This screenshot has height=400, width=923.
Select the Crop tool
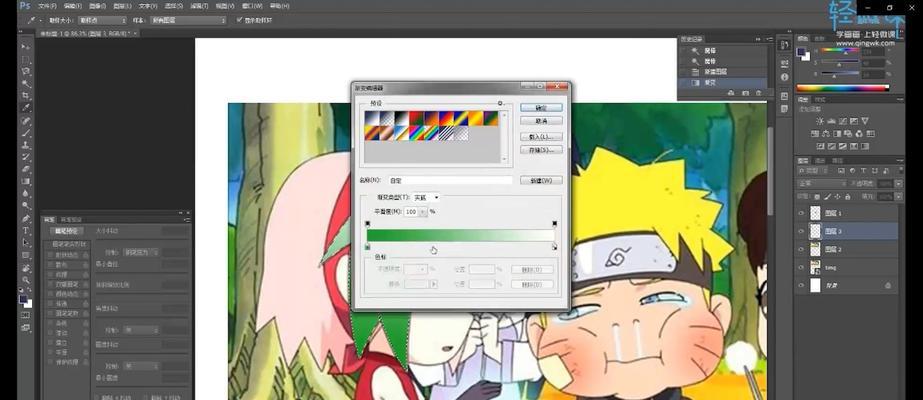click(25, 95)
